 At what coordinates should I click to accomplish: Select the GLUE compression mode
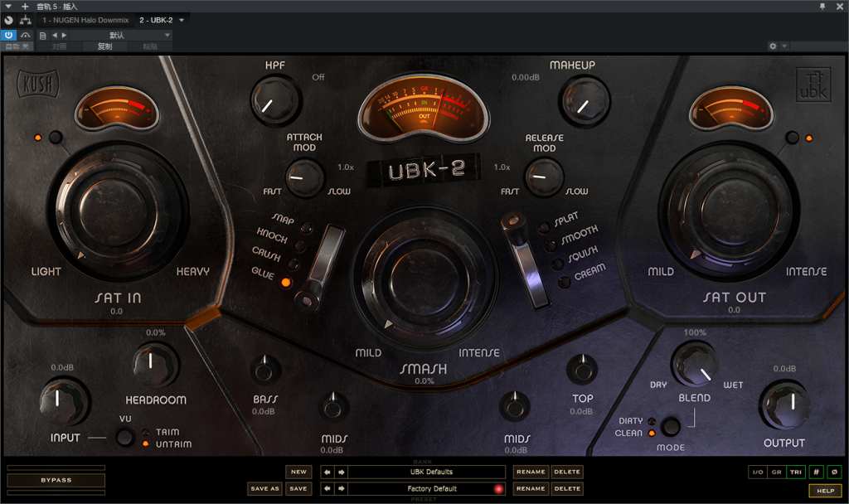(285, 282)
